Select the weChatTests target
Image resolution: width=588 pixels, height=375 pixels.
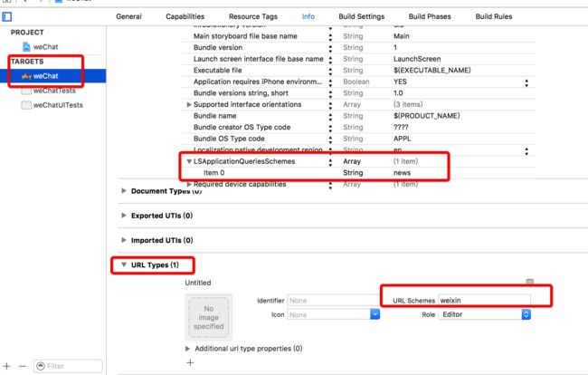pos(52,91)
